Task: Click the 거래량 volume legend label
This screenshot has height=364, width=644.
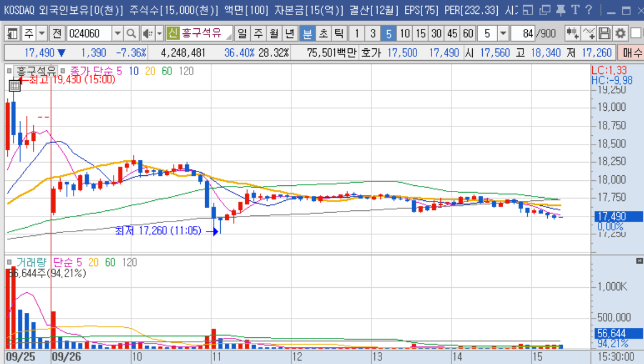Action: coord(32,262)
